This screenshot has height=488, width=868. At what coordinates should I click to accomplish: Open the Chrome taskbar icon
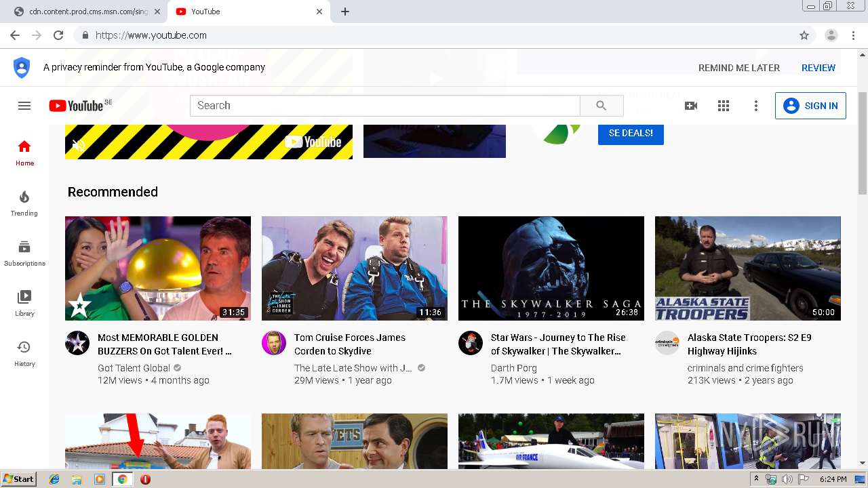coord(122,479)
